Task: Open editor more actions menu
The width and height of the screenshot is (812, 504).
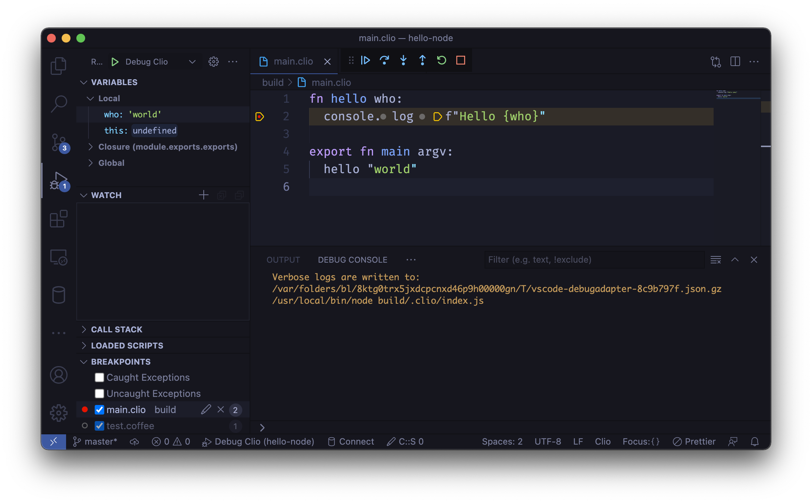Action: point(754,62)
